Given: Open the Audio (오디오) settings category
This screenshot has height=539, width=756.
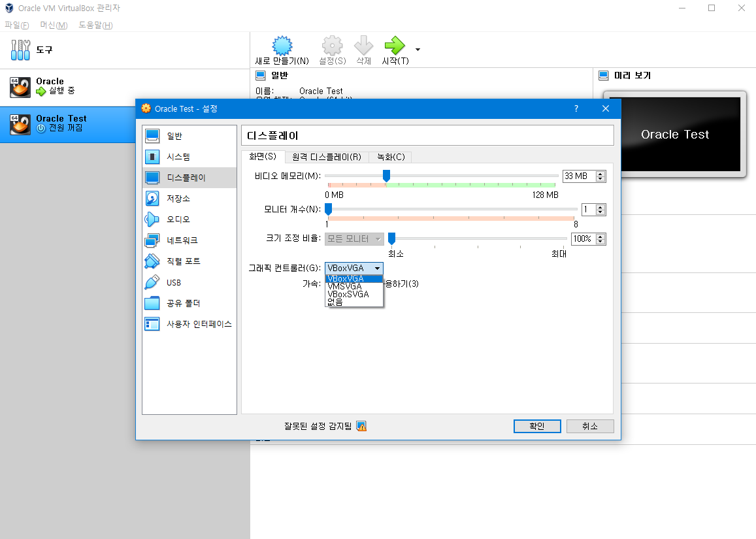Looking at the screenshot, I should pyautogui.click(x=189, y=219).
